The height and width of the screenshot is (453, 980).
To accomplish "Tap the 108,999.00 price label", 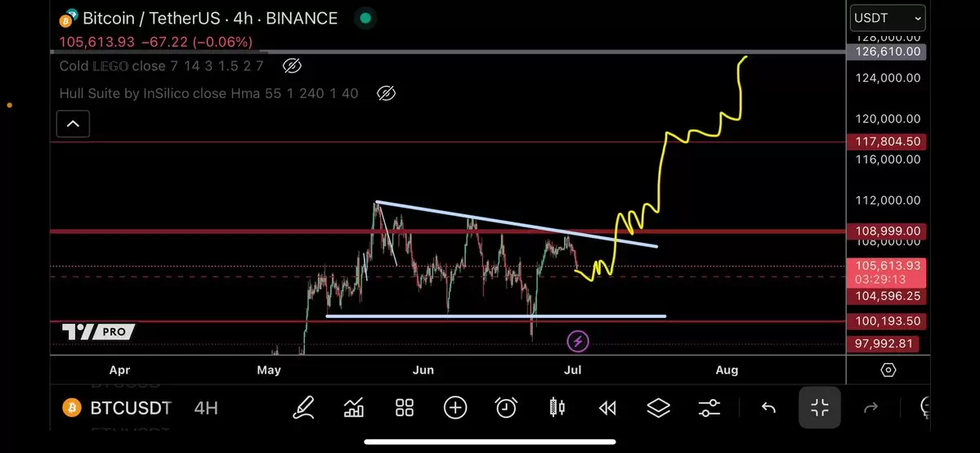I will [886, 231].
